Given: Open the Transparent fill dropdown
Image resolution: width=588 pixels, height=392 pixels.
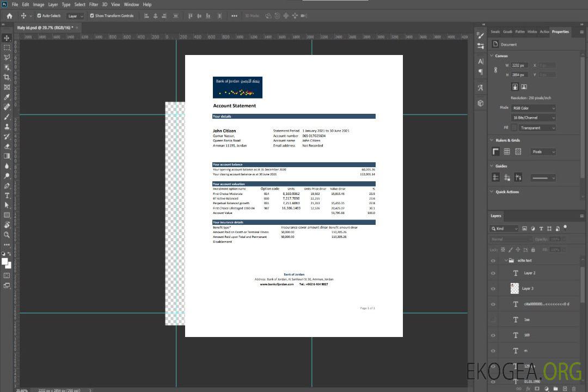Looking at the screenshot, I should [537, 128].
